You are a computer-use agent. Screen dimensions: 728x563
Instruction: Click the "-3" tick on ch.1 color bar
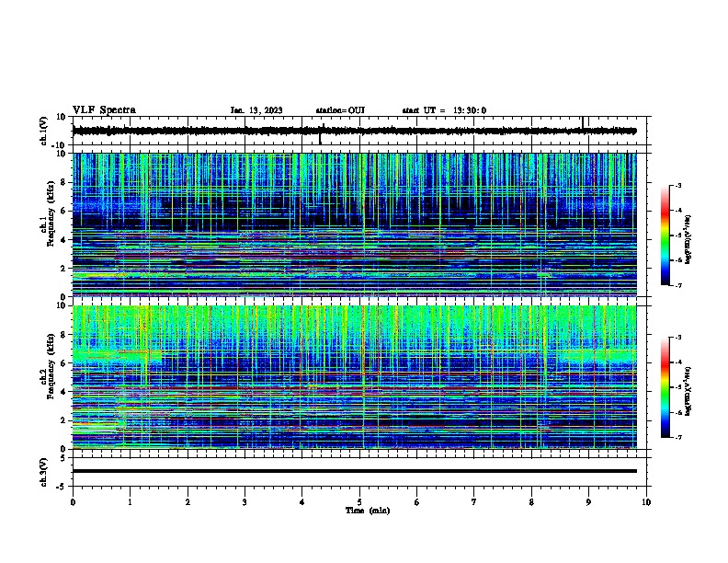[x=678, y=185]
